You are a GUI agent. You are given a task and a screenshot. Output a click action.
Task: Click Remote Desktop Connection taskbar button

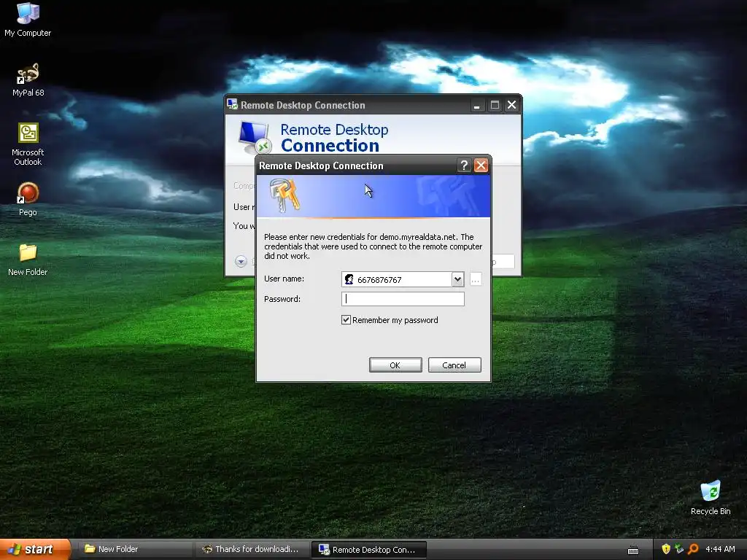click(x=368, y=550)
